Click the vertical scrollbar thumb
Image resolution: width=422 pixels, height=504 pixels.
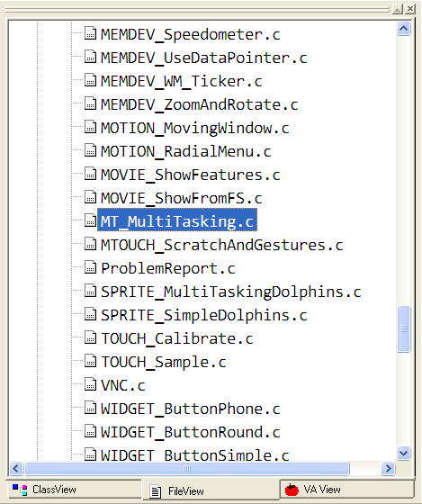(x=404, y=328)
